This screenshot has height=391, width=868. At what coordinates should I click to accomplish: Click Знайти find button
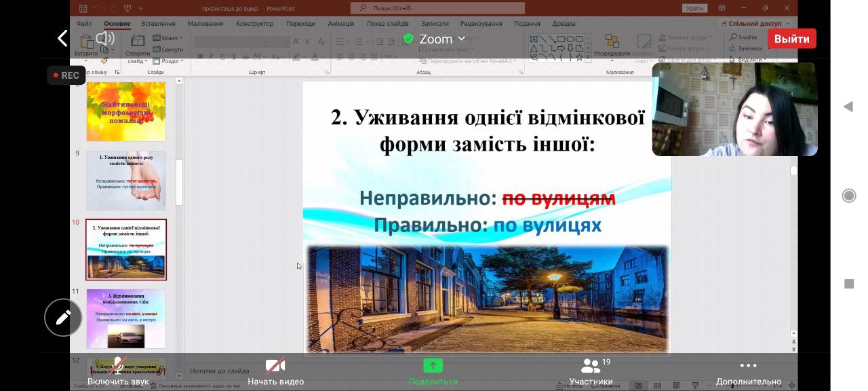(x=744, y=37)
